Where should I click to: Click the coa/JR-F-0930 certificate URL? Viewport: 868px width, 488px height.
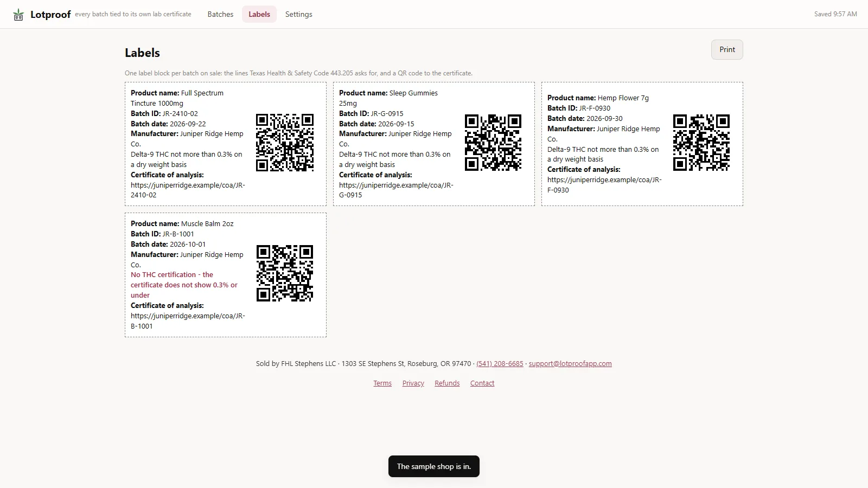[604, 185]
